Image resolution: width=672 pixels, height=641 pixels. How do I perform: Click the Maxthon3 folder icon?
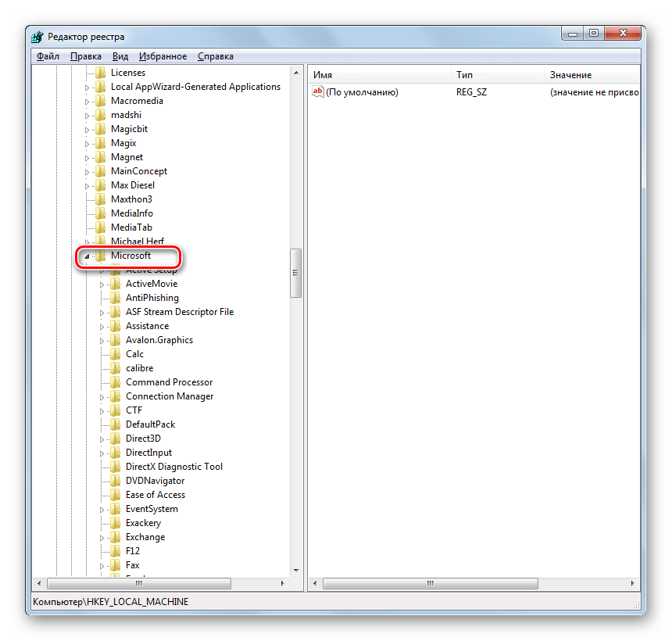100,199
